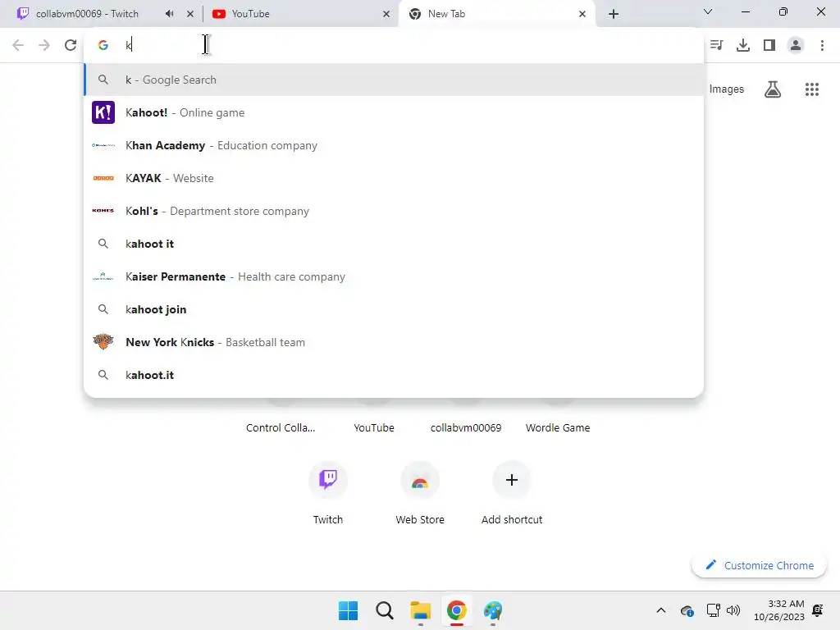
Task: Open the media controls icon
Action: tap(717, 45)
